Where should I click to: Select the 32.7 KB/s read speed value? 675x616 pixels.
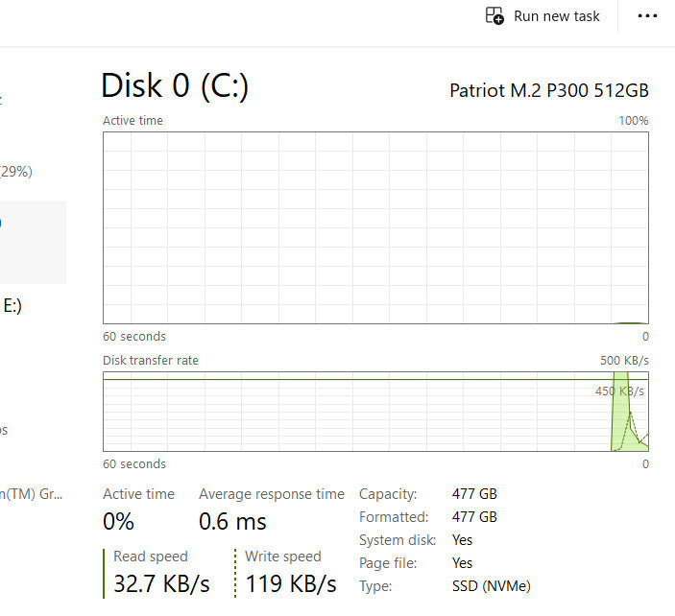pyautogui.click(x=161, y=582)
